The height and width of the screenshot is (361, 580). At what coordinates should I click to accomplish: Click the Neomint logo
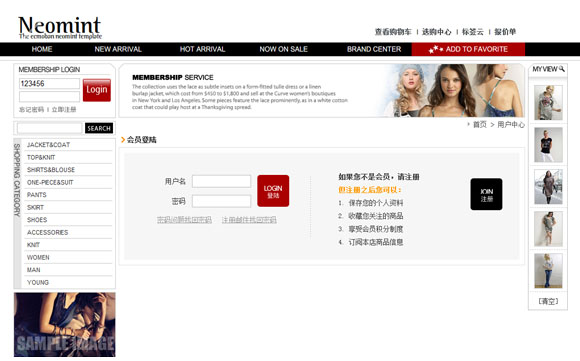60,27
